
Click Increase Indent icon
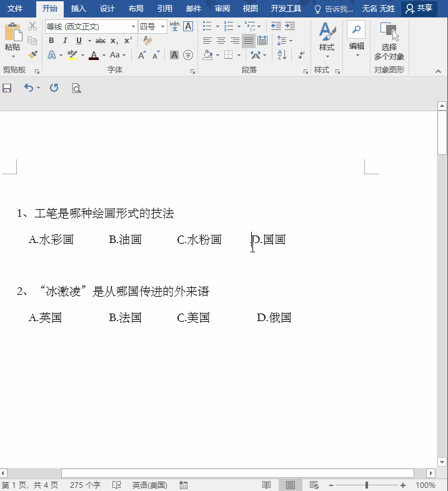pyautogui.click(x=290, y=26)
